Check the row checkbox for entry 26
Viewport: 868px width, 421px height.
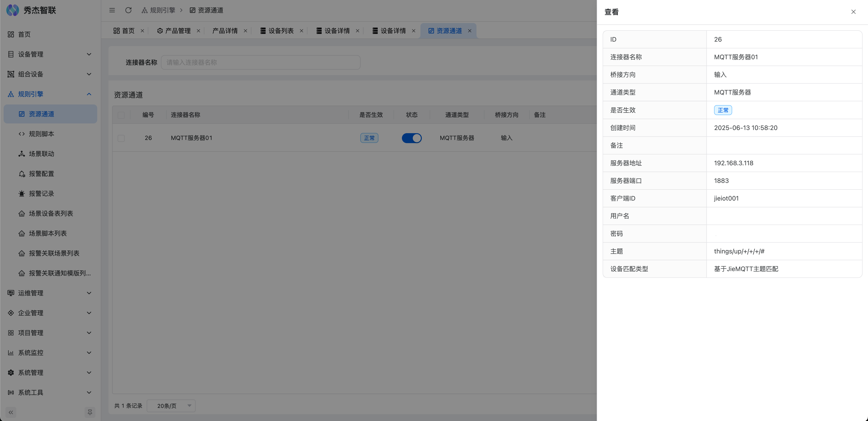tap(121, 138)
